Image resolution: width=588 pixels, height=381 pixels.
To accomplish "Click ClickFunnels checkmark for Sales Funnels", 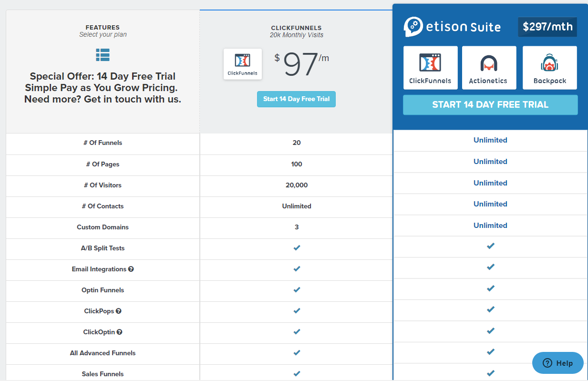I will click(x=297, y=374).
